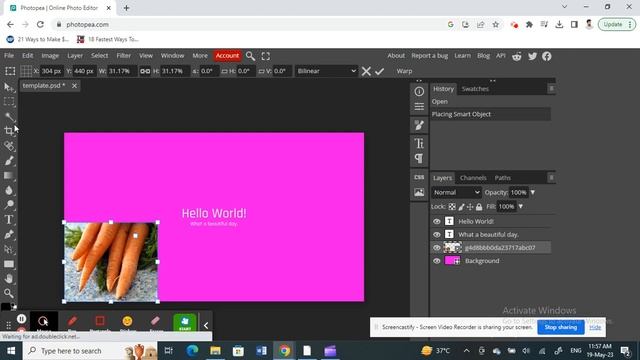Open the Learn link
This screenshot has width=640, height=360.
tap(462, 56)
